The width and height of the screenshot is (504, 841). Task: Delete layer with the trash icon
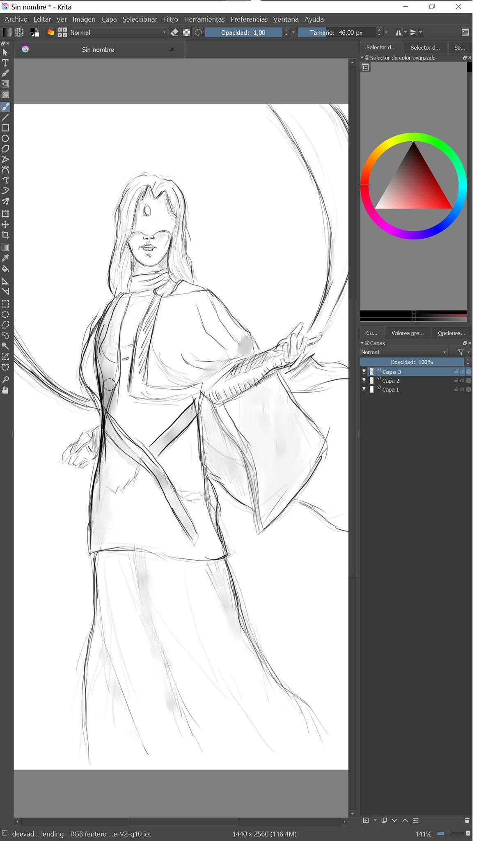coord(467,820)
